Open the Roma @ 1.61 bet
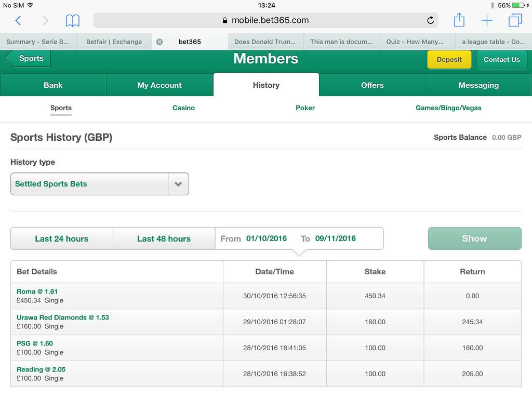This screenshot has height=399, width=532. coord(37,291)
